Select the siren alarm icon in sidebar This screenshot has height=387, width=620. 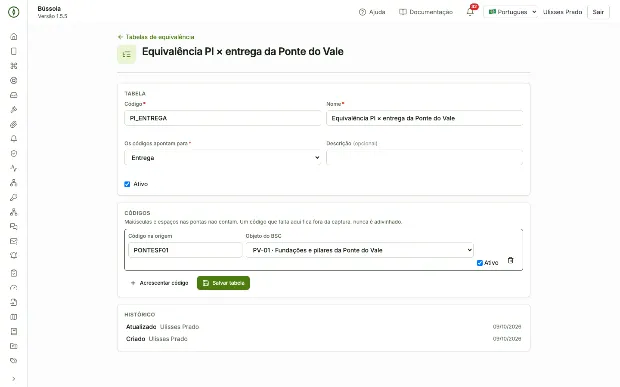13,256
